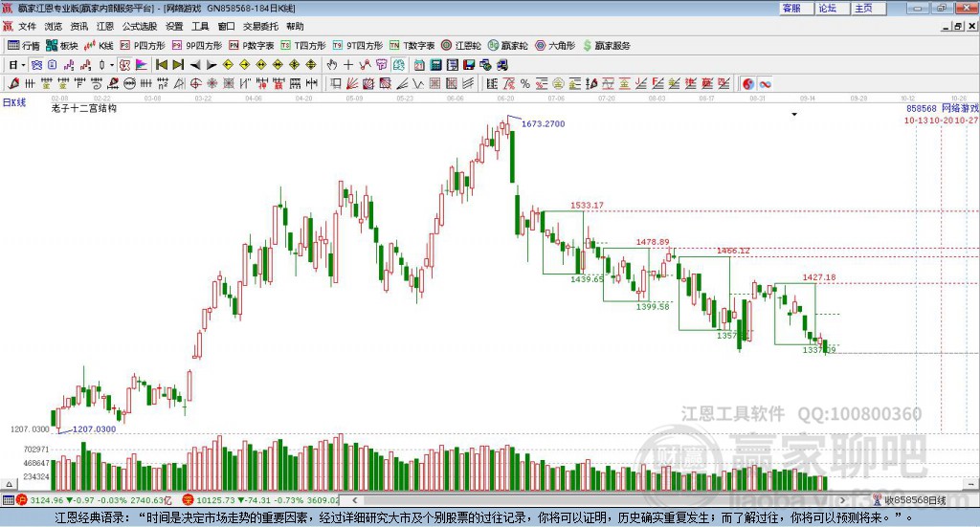Click the 老子十二宫结构 indicator title
This screenshot has width=980, height=527.
(x=84, y=108)
